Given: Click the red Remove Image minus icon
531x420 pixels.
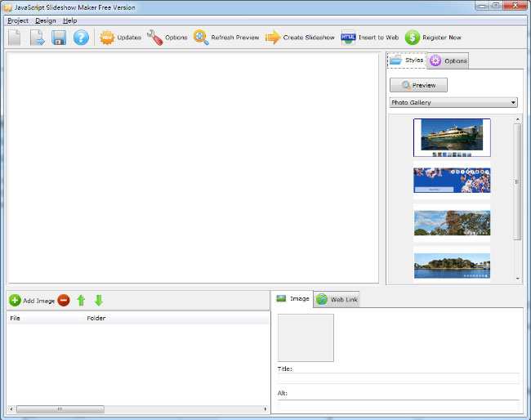Looking at the screenshot, I should [x=64, y=301].
